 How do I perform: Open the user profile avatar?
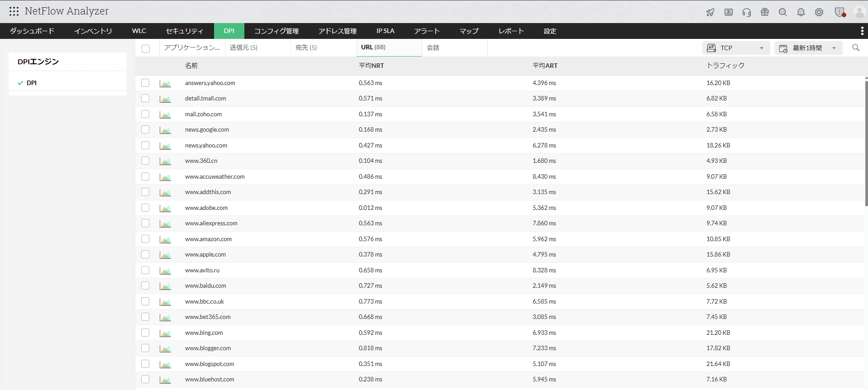pyautogui.click(x=859, y=12)
